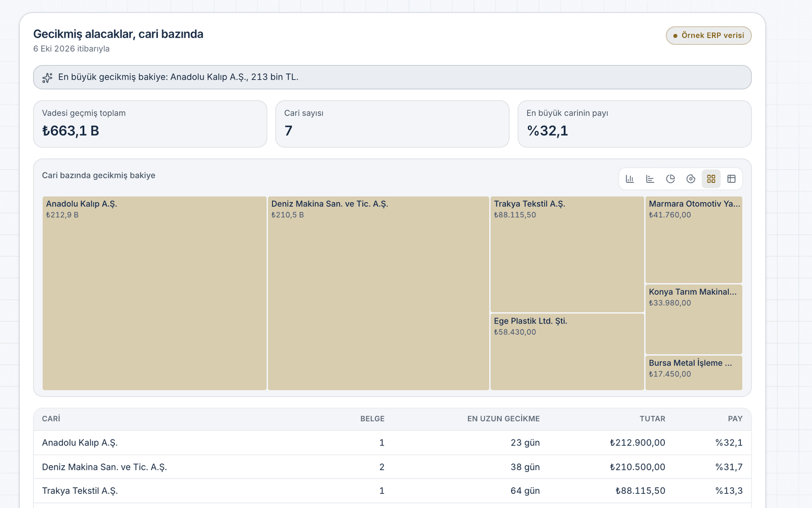Switch to donut chart view
The width and height of the screenshot is (812, 508).
[691, 179]
